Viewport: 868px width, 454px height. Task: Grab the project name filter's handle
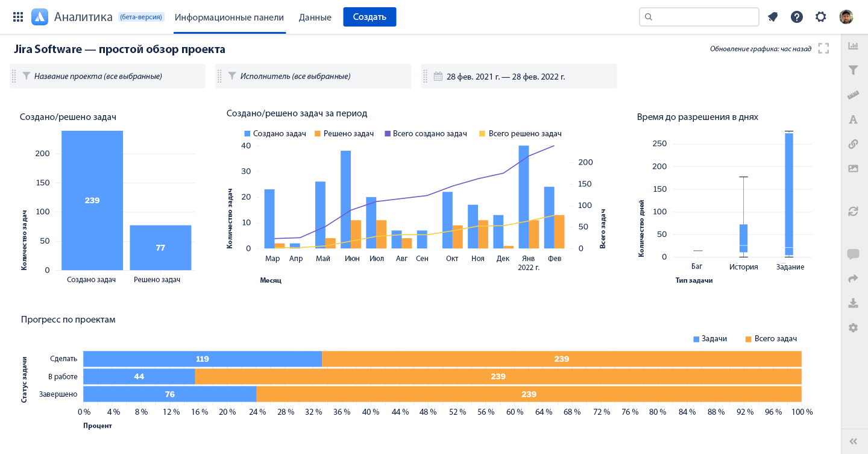click(14, 76)
